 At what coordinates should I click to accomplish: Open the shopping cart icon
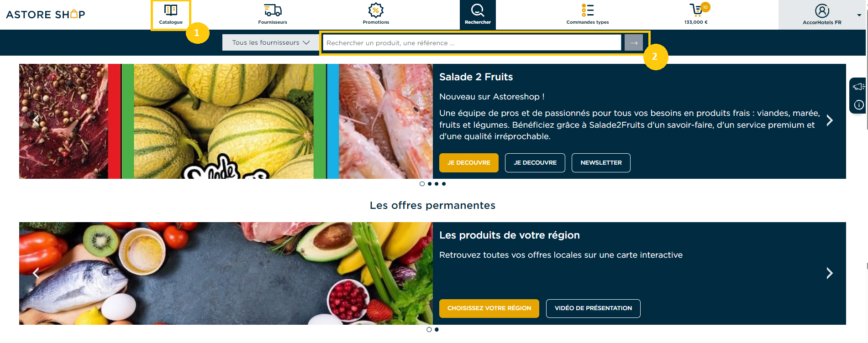(696, 10)
